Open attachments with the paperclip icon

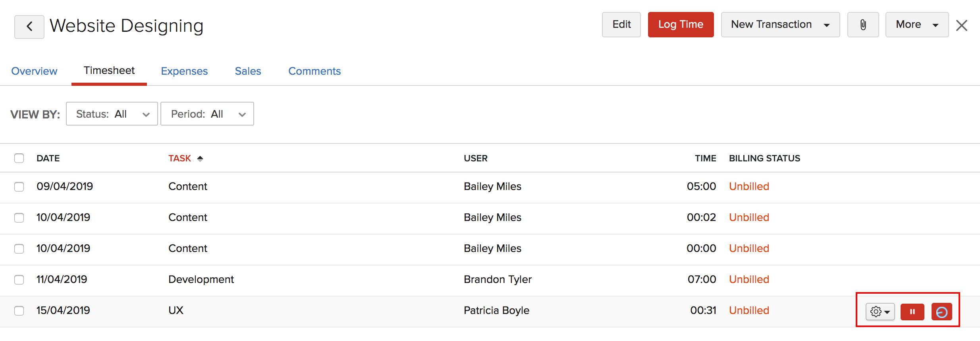[x=863, y=25]
